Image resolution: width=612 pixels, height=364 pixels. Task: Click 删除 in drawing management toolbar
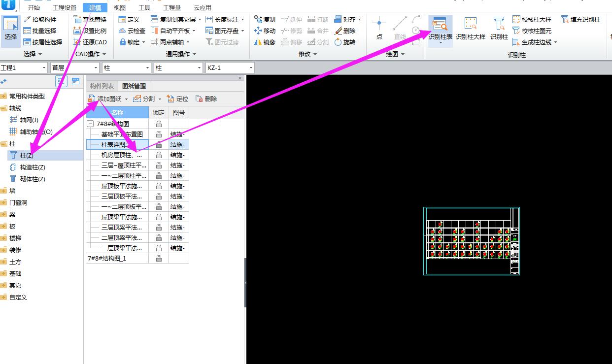(206, 99)
